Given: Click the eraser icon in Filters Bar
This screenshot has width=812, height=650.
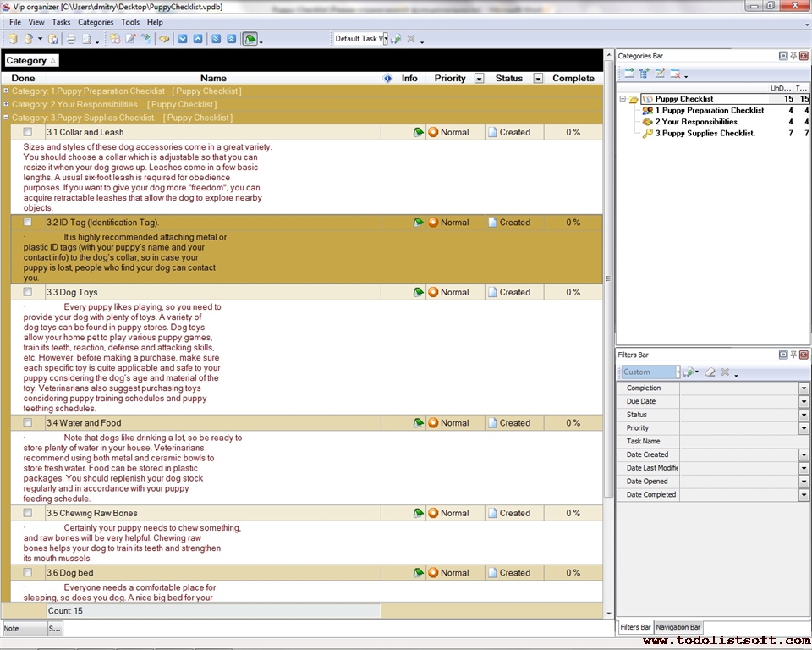Looking at the screenshot, I should pyautogui.click(x=710, y=372).
